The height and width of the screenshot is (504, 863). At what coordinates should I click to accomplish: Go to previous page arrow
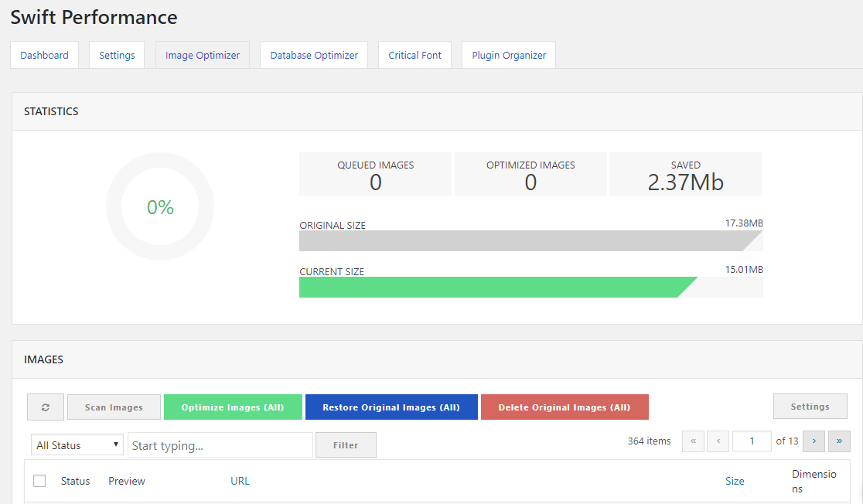pyautogui.click(x=718, y=441)
